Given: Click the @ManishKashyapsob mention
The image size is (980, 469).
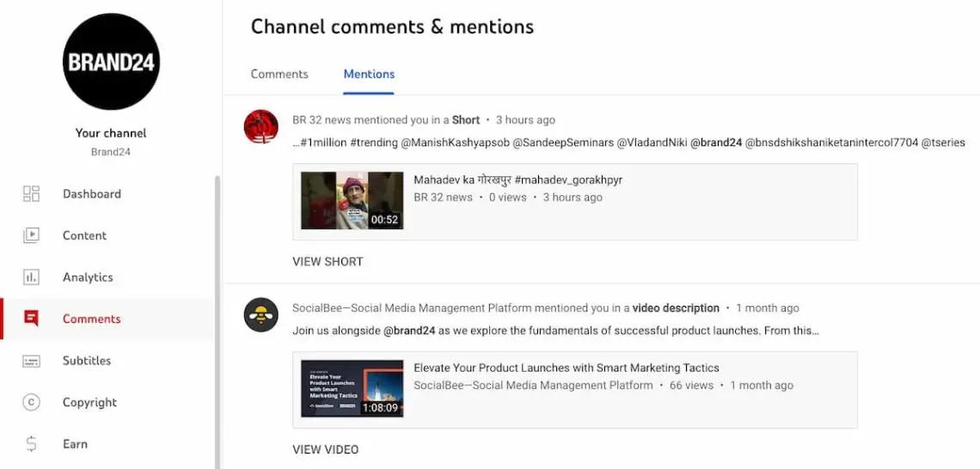Looking at the screenshot, I should [x=455, y=143].
